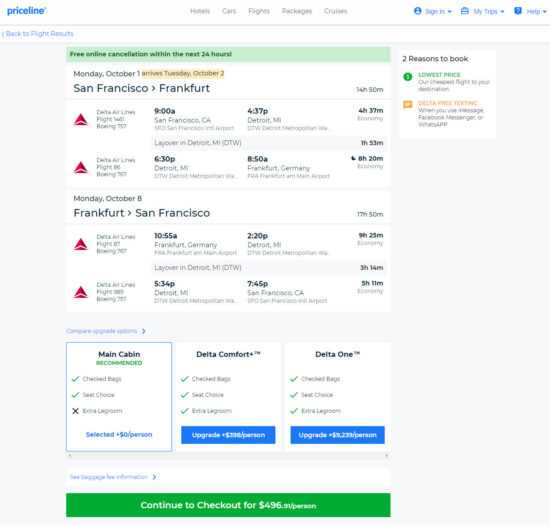Viewport: 550px width, 526px height.
Task: Click Delta Comfort+ Checked Bags checkmark
Action: (x=185, y=379)
